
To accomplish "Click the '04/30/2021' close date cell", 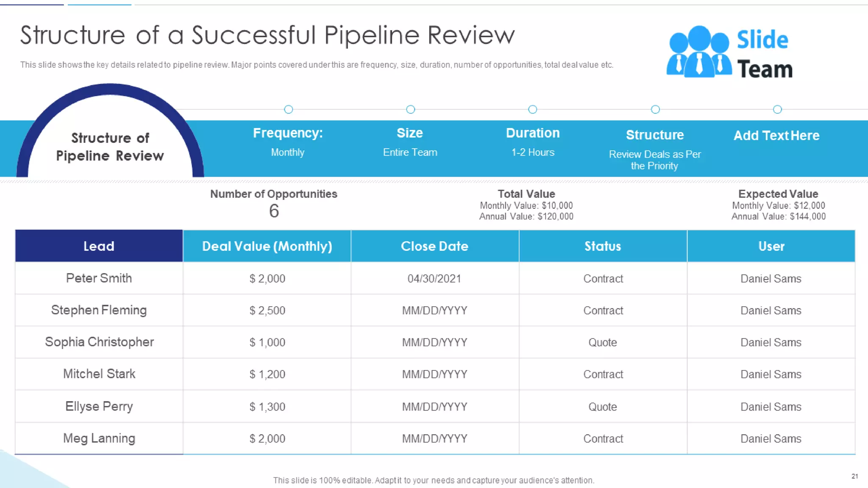I will [x=435, y=278].
